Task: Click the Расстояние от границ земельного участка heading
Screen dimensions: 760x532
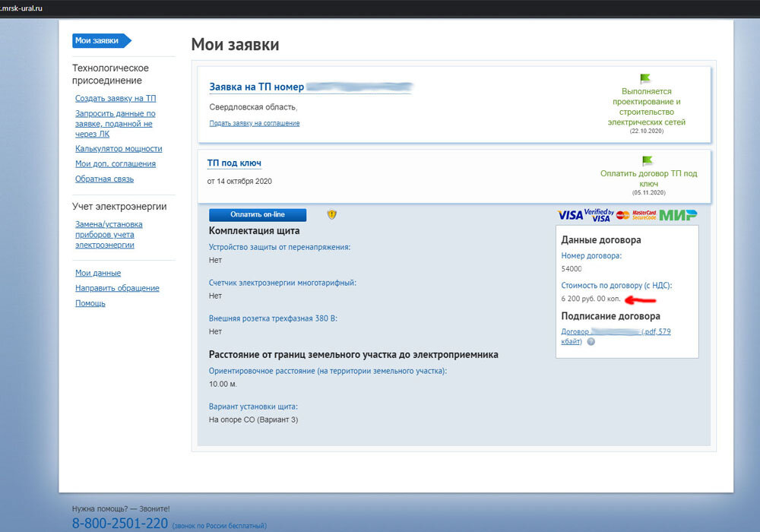Action: [x=353, y=355]
